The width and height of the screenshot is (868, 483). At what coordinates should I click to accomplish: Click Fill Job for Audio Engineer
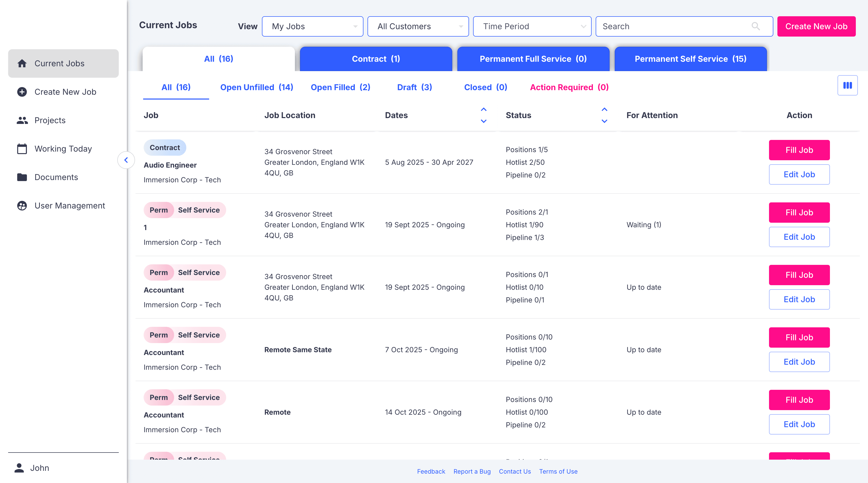(799, 150)
